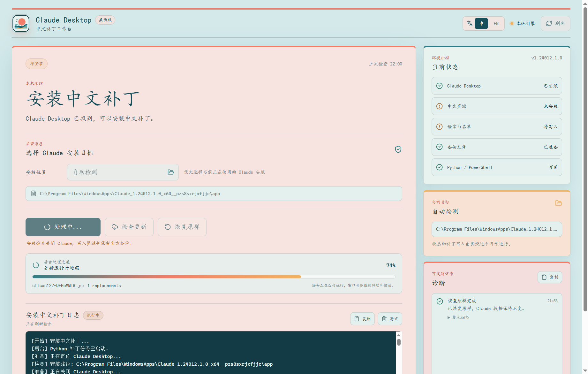Screen dimensions: 588x374
Task: Switch language to 中 (Chinese)
Action: pos(481,24)
